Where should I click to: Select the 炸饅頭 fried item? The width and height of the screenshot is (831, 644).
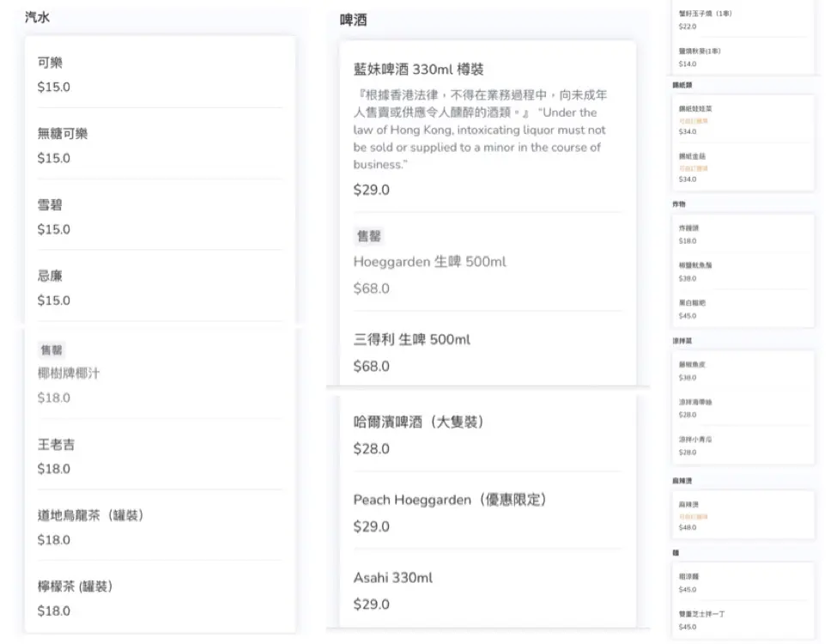coord(742,234)
